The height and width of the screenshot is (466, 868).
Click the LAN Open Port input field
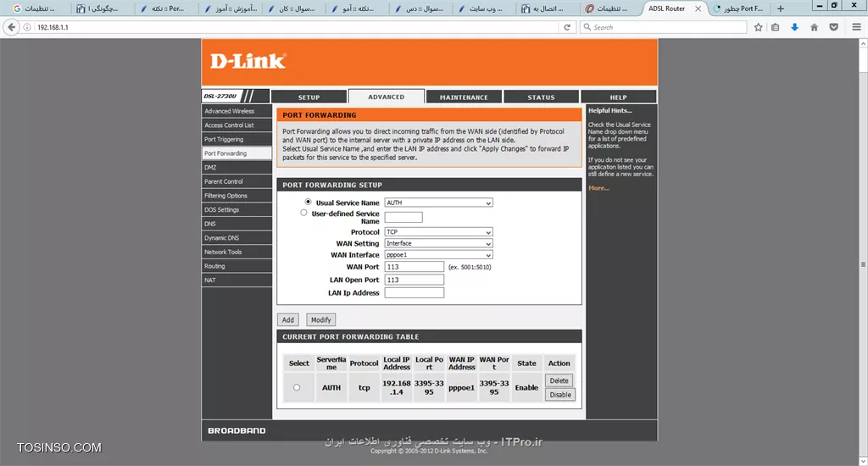coord(414,280)
